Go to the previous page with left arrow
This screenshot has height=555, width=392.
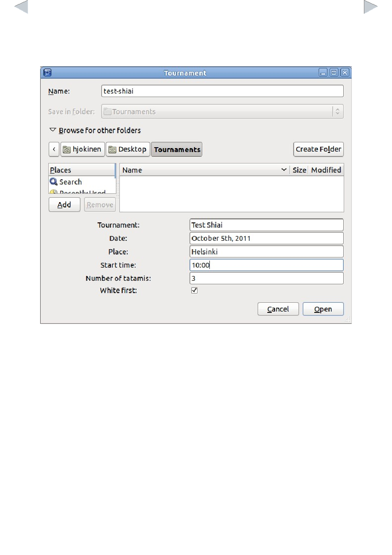click(22, 7)
